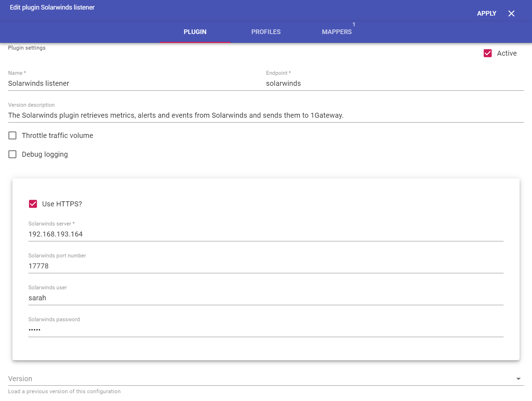The width and height of the screenshot is (532, 401).
Task: Edit the Version description field
Action: tap(266, 115)
